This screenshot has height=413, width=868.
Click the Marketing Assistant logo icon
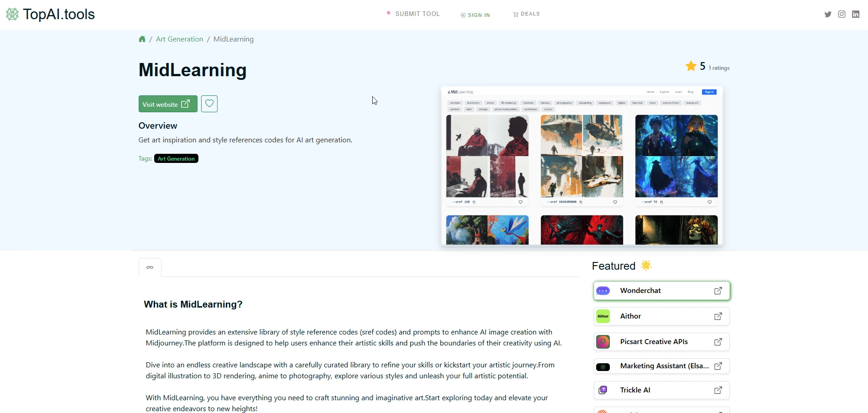click(603, 367)
